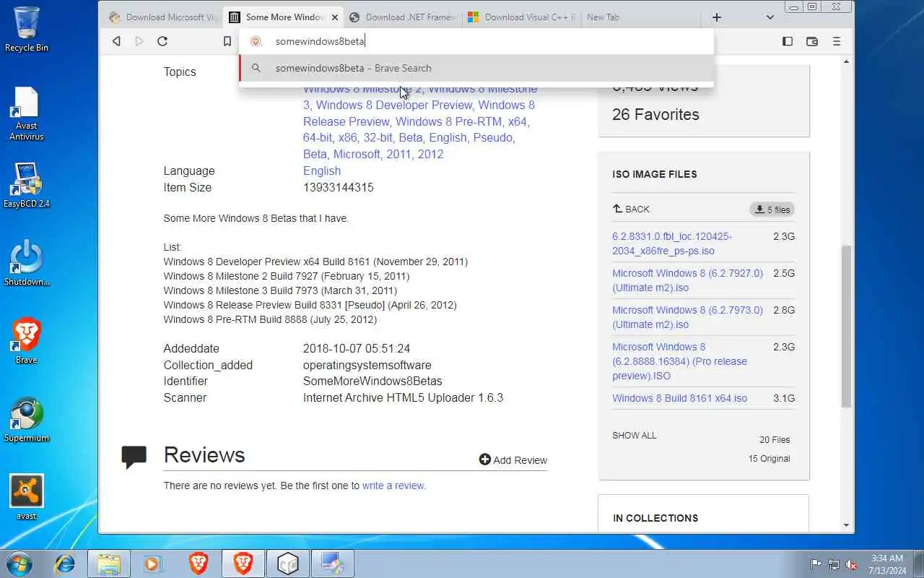Open a new tab with plus button
924x578 pixels.
[716, 17]
